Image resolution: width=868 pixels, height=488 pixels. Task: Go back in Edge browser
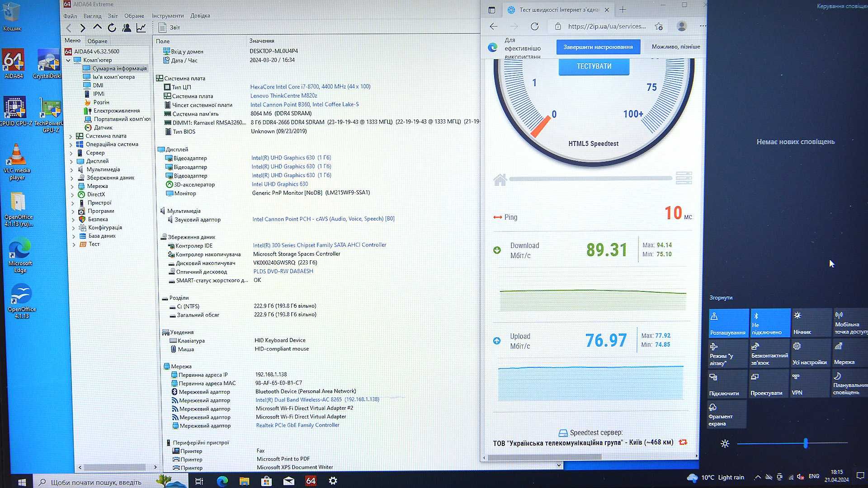[494, 26]
